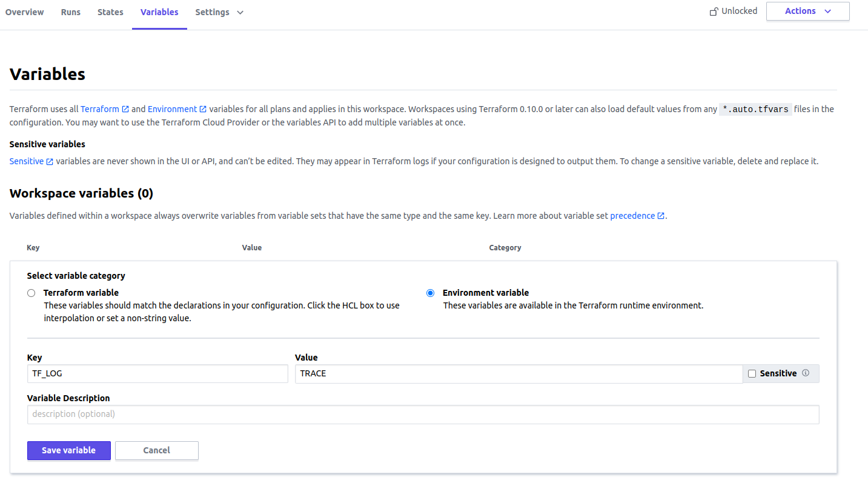
Task: Select the Environment variable radio button
Action: [x=430, y=293]
